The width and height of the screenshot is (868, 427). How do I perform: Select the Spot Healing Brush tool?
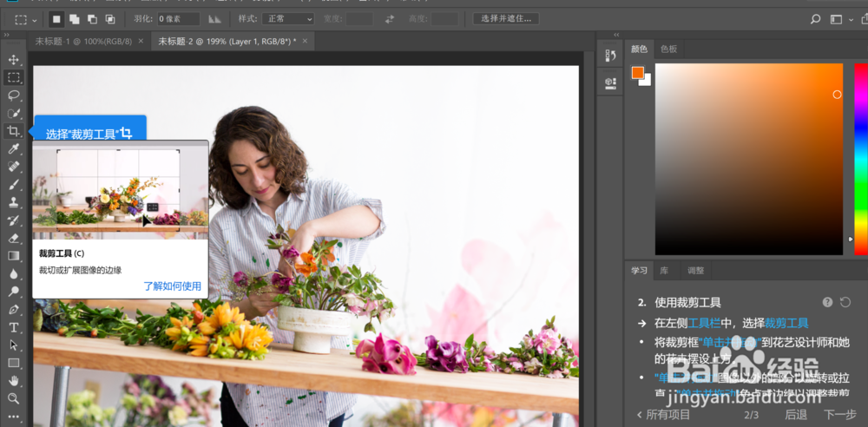[x=13, y=167]
